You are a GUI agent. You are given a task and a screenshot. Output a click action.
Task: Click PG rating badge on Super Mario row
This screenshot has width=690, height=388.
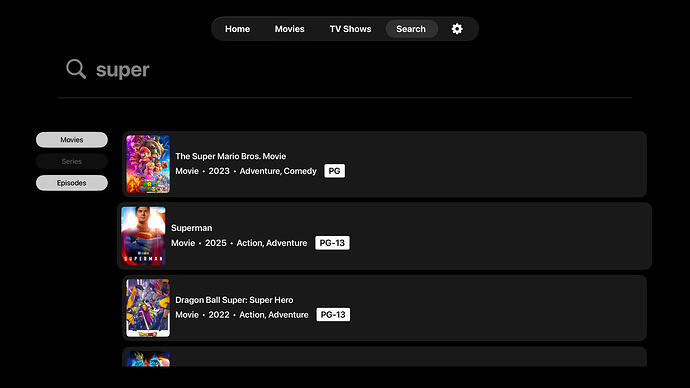(x=334, y=171)
